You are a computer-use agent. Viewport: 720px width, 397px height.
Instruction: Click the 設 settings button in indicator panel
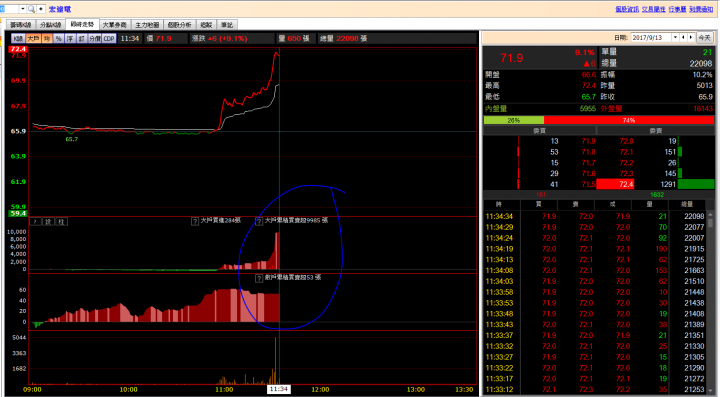tap(49, 222)
